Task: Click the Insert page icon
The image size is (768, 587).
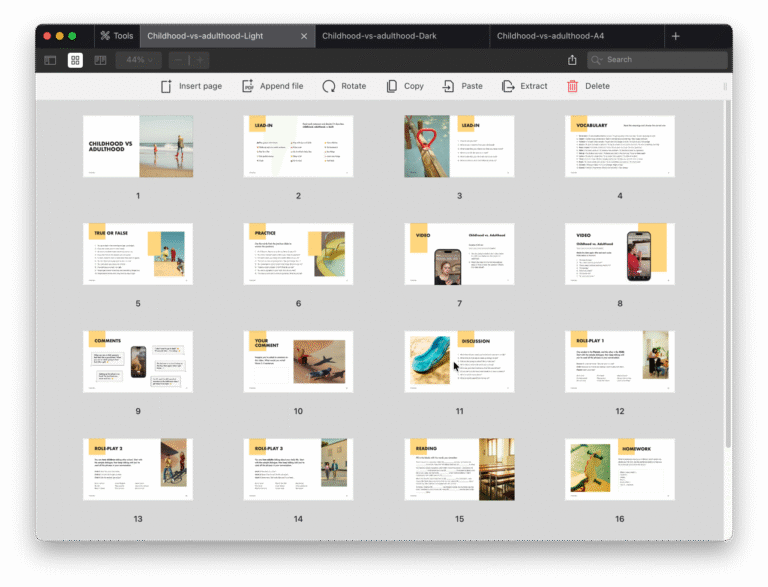Action: 167,86
